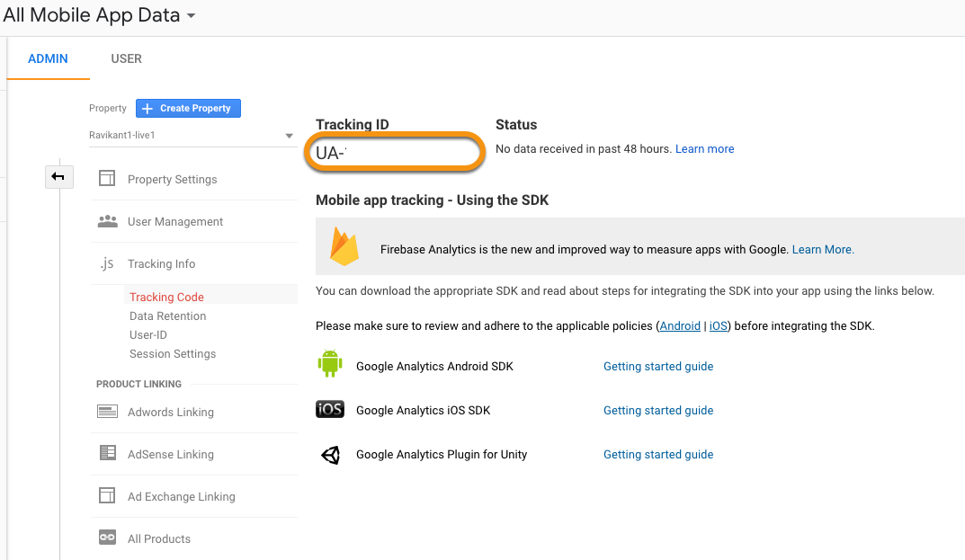This screenshot has height=560, width=965.
Task: Open Unity Plugin Getting started guide
Action: point(658,455)
